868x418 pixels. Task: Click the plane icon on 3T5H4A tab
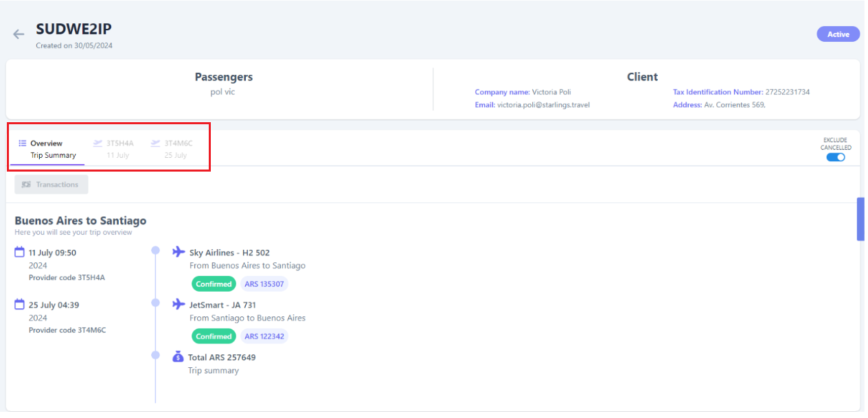98,143
